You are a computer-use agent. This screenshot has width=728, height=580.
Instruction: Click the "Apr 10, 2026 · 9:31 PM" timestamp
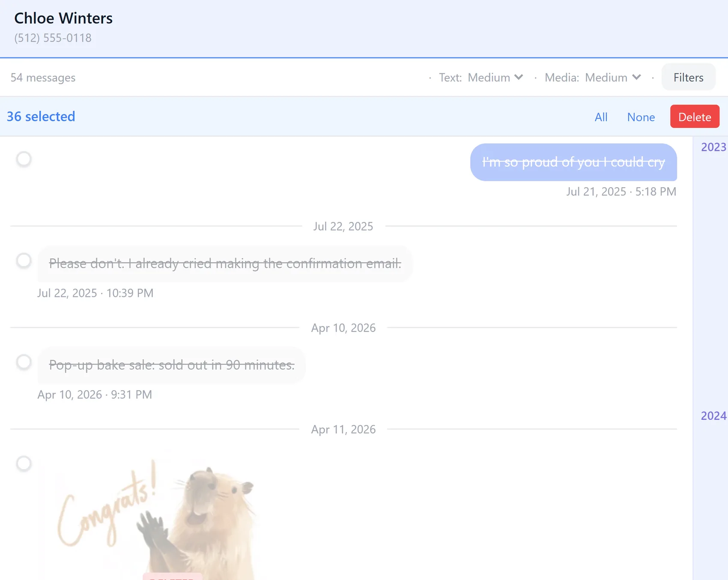95,395
